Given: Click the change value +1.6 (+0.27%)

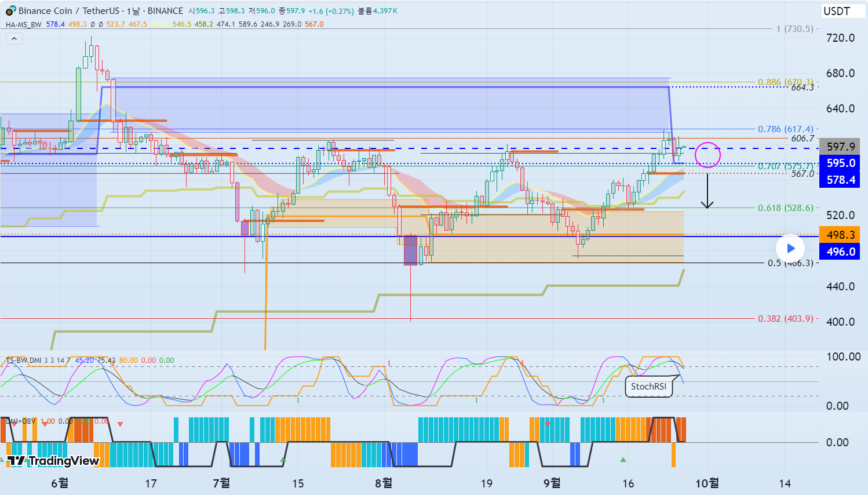Looking at the screenshot, I should pyautogui.click(x=331, y=11).
